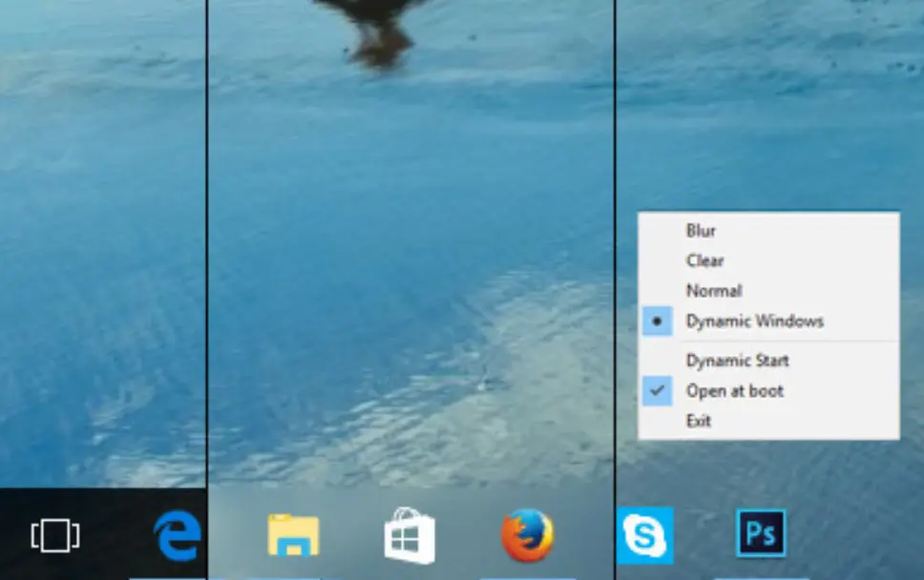Enable the Dynamic Start option
The height and width of the screenshot is (580, 924).
tap(737, 361)
